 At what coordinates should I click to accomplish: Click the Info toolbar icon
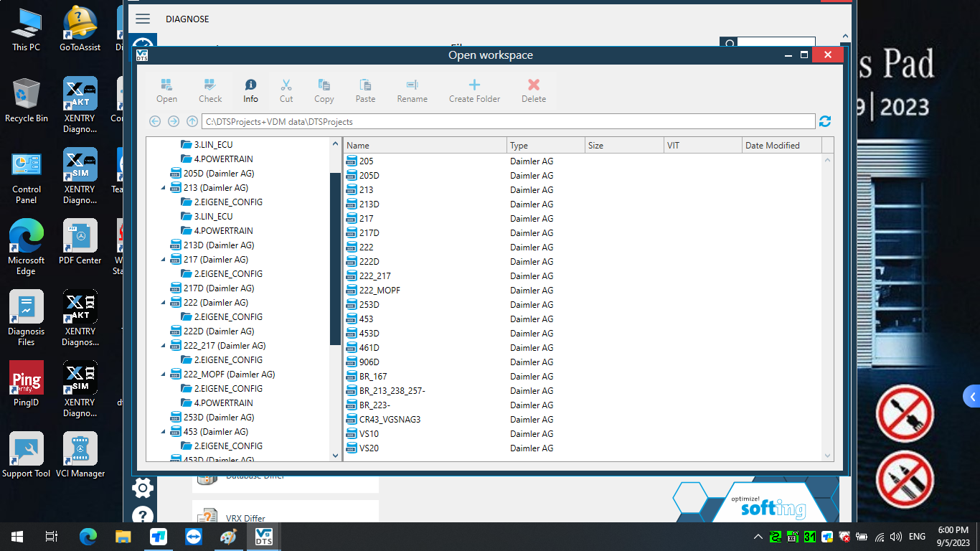pos(250,89)
